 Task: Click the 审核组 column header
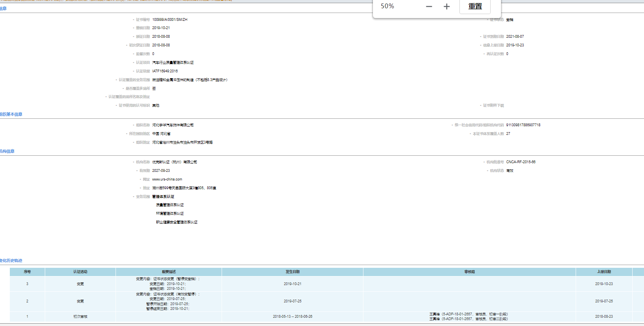469,272
